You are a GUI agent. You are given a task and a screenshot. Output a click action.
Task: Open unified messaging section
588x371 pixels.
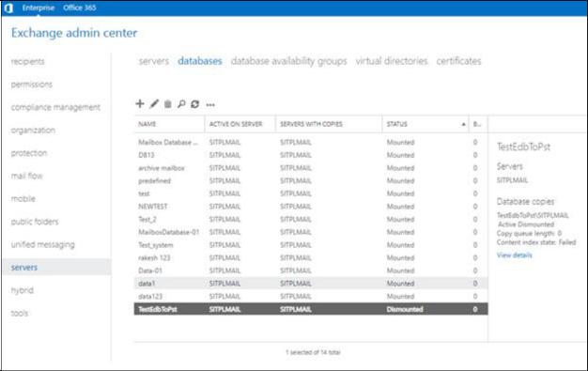(43, 244)
